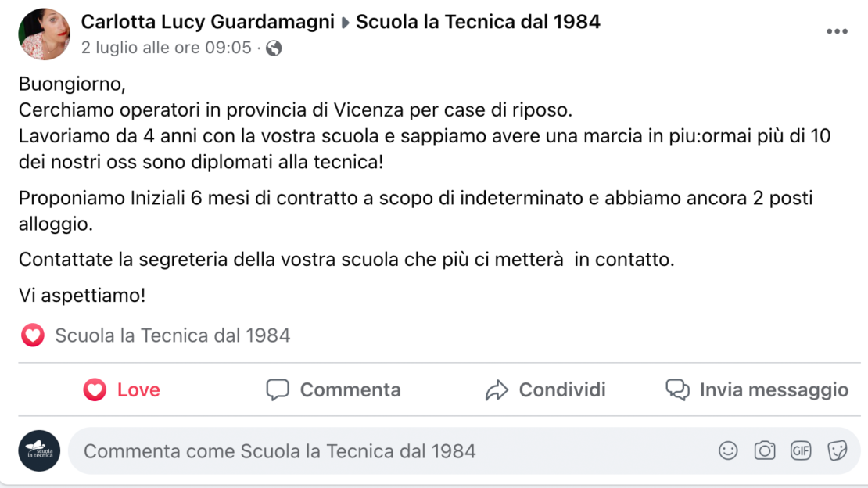868x488 pixels.
Task: Open Carlotta Lucy Guardamagni's profile name link
Action: pos(207,22)
